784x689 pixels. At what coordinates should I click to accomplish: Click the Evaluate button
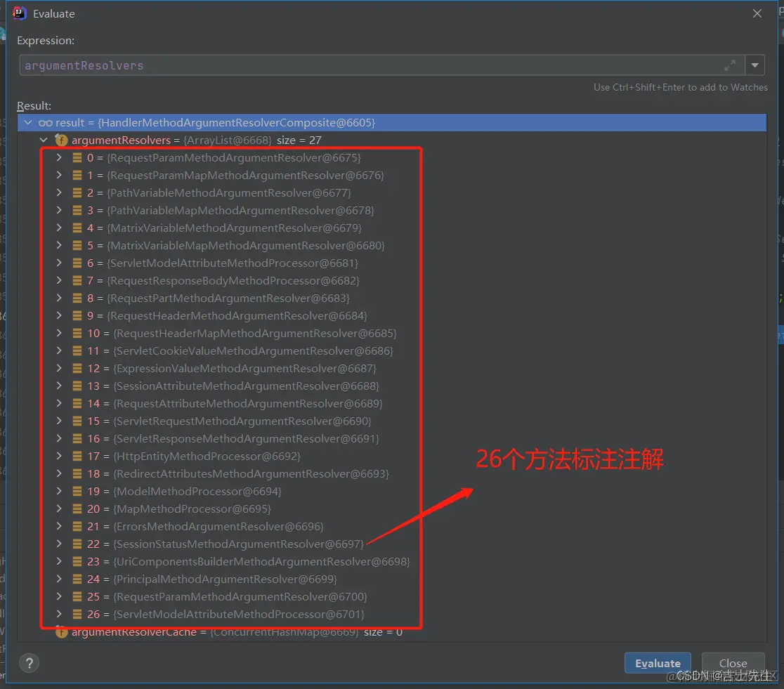tap(658, 663)
